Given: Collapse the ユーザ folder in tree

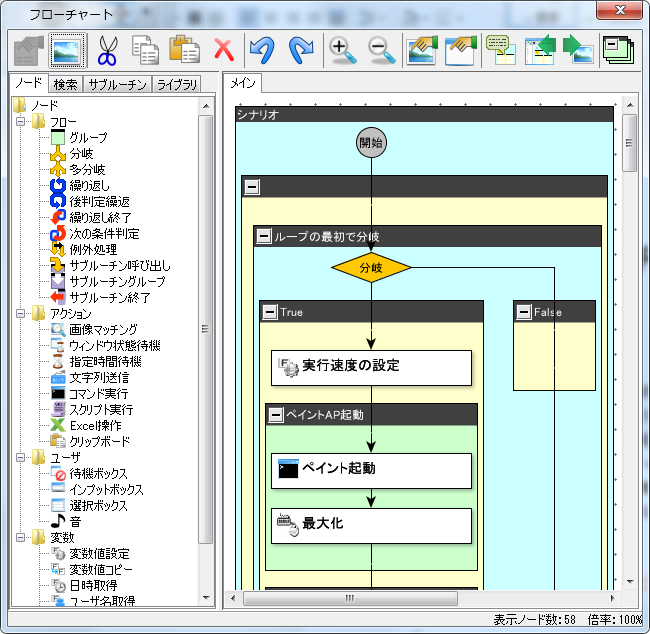Looking at the screenshot, I should click(x=20, y=457).
